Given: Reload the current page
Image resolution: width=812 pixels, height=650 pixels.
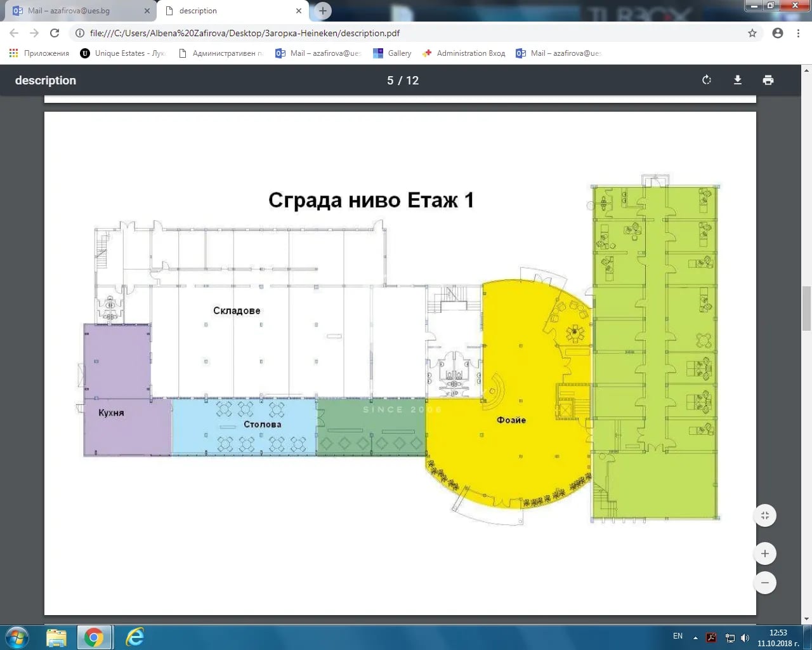Looking at the screenshot, I should 55,33.
